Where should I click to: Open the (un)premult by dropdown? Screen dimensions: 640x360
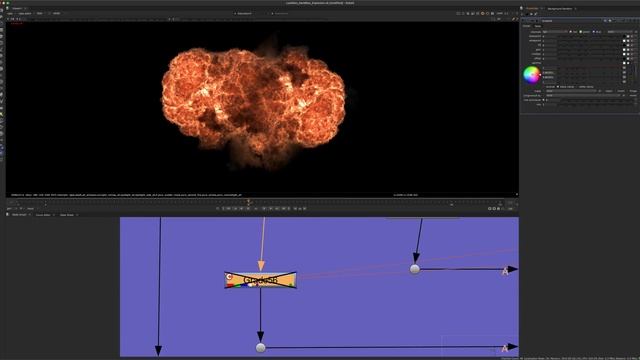[x=583, y=96]
